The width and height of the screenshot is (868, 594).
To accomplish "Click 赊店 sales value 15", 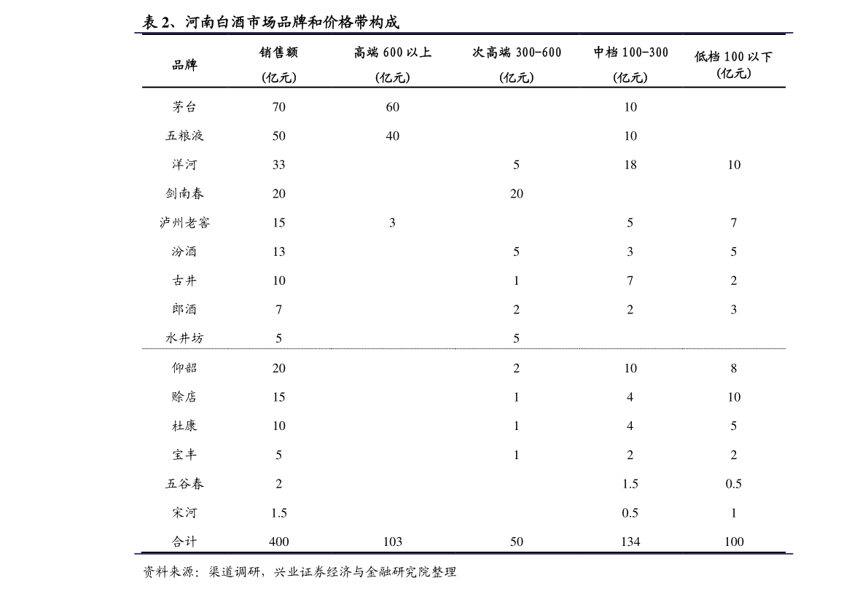I will pos(279,396).
